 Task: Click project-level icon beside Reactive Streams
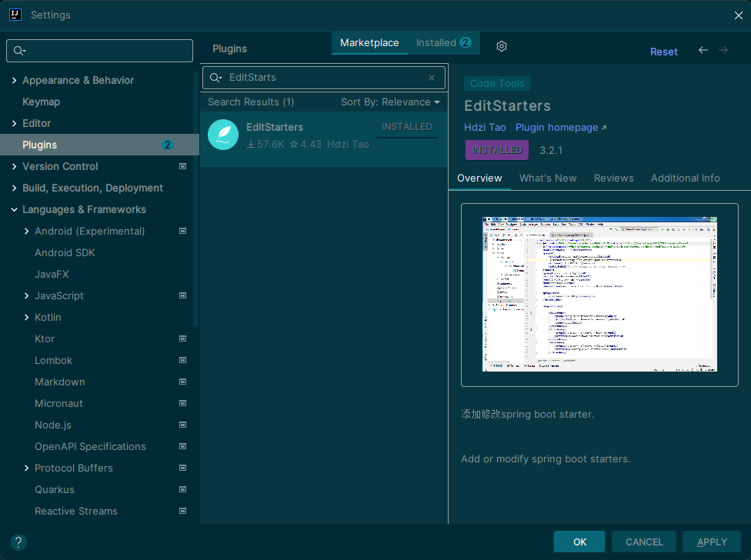coord(182,511)
